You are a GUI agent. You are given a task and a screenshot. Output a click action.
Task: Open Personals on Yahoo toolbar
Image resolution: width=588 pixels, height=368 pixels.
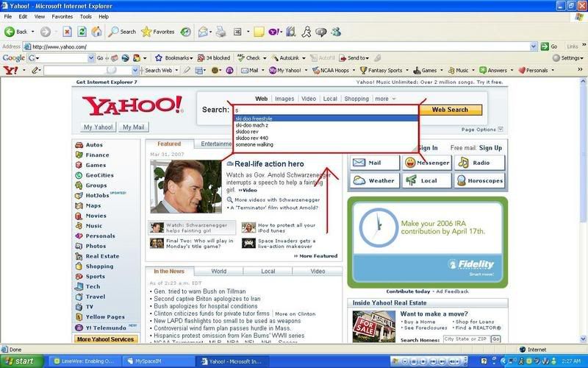[x=533, y=70]
